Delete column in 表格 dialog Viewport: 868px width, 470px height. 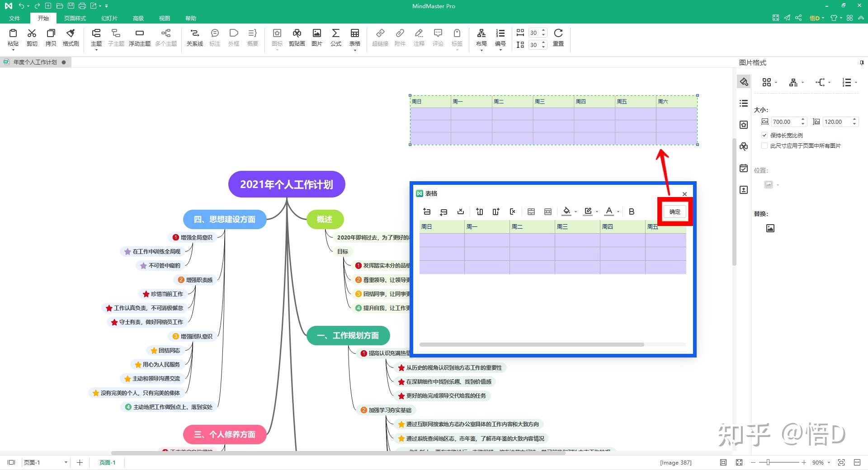(x=512, y=211)
